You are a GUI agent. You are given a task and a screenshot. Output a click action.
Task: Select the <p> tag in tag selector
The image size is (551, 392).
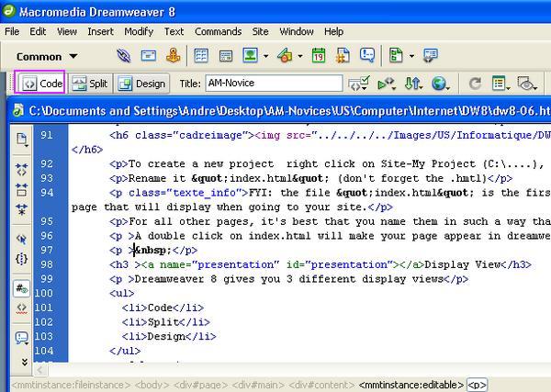[477, 385]
